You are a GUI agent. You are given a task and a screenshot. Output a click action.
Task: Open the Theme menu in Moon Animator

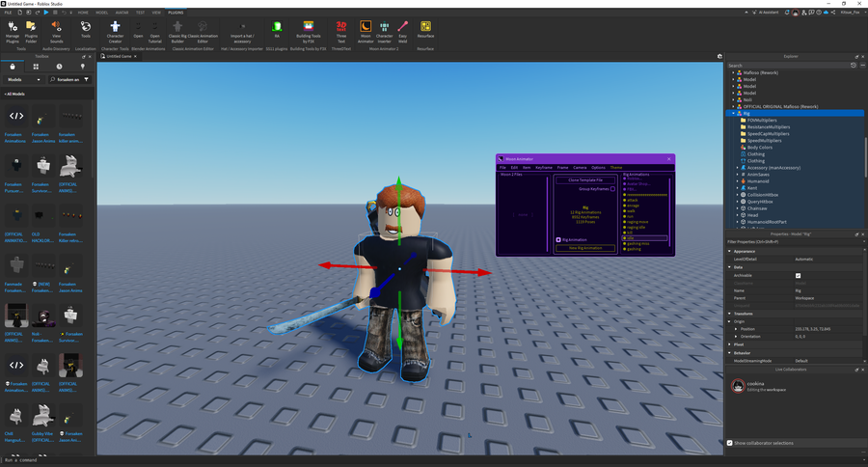point(616,167)
